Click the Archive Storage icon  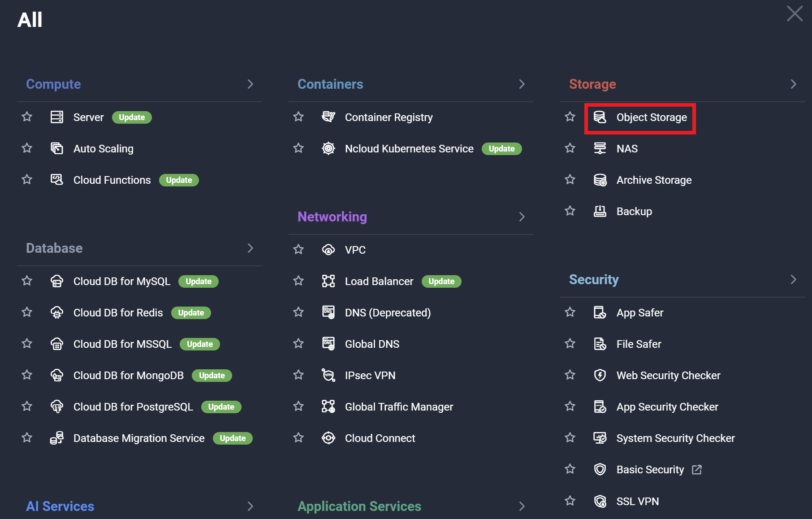point(600,180)
